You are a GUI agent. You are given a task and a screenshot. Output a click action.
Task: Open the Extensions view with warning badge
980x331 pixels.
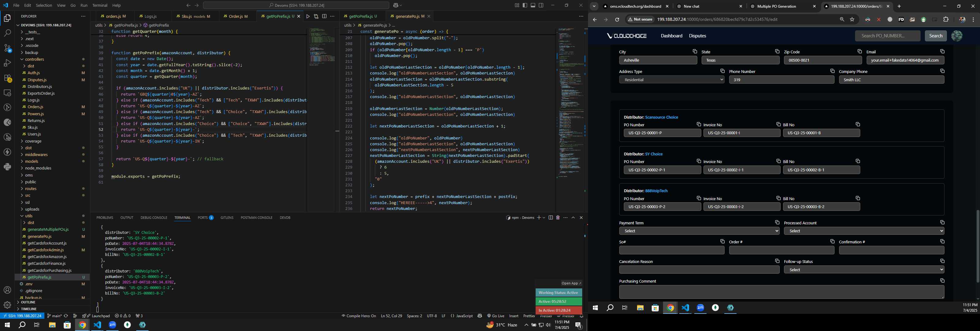[x=7, y=78]
